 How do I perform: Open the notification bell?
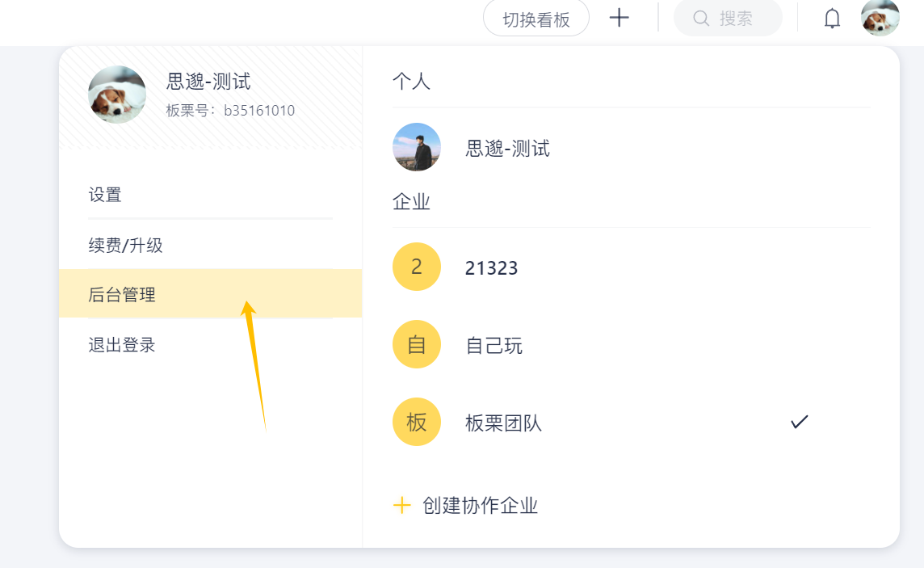tap(832, 19)
